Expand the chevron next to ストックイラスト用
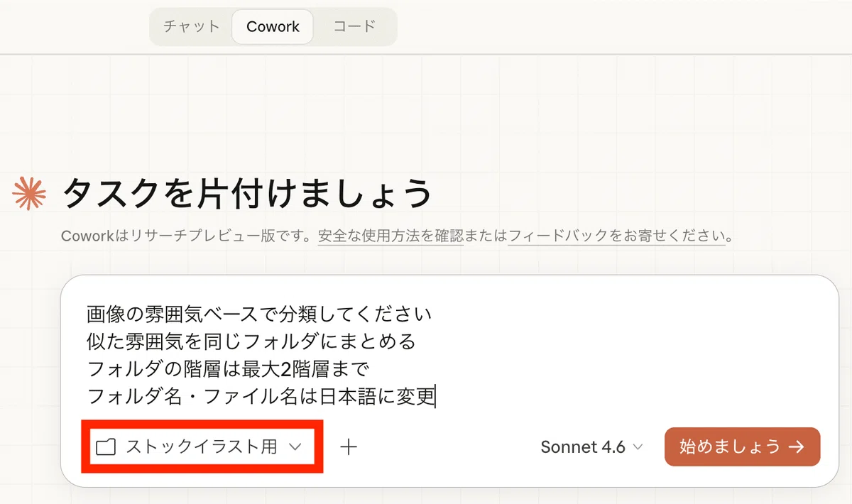Viewport: 852px width, 504px height. [x=295, y=447]
